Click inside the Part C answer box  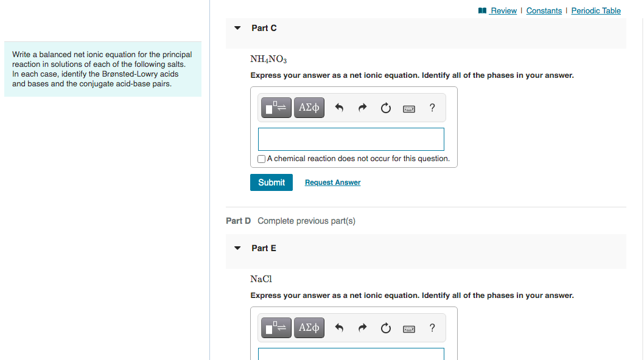(x=351, y=139)
